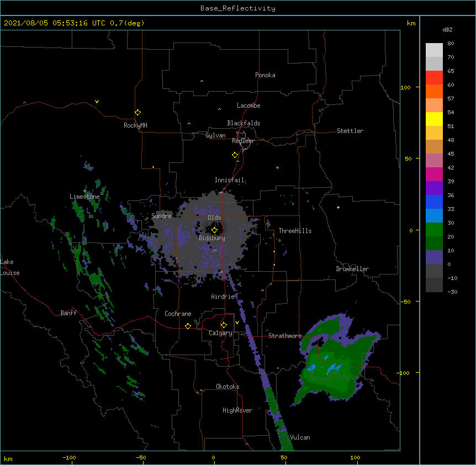Click the Okotoks label

pos(228,387)
